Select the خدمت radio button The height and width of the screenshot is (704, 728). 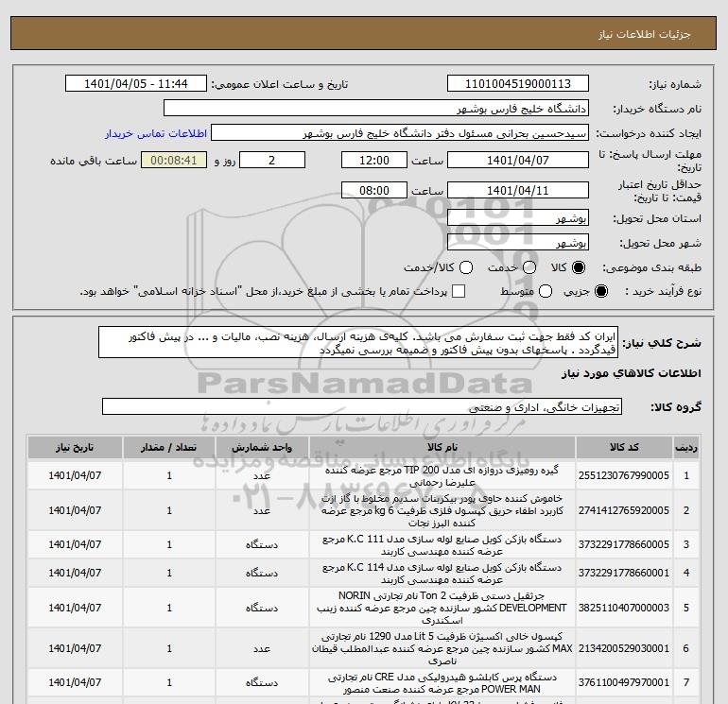[x=529, y=267]
